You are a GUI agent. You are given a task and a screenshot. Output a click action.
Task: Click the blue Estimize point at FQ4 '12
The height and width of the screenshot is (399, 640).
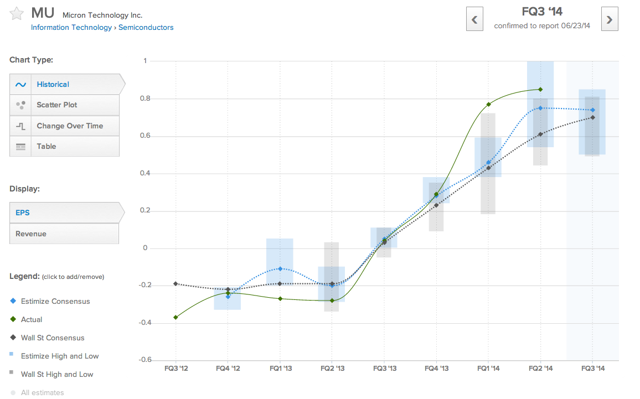[228, 297]
